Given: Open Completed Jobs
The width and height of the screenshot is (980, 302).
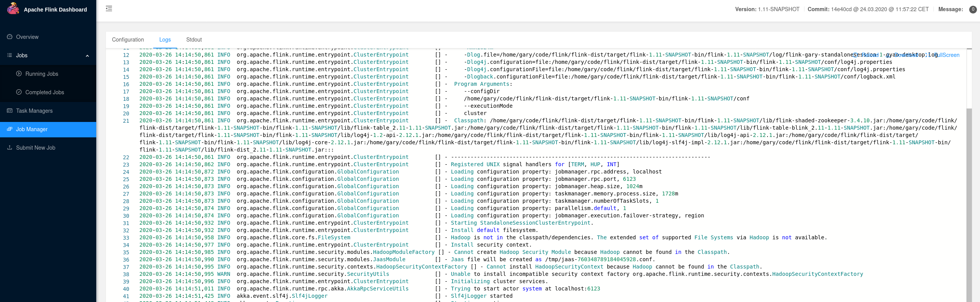Looking at the screenshot, I should [x=48, y=92].
